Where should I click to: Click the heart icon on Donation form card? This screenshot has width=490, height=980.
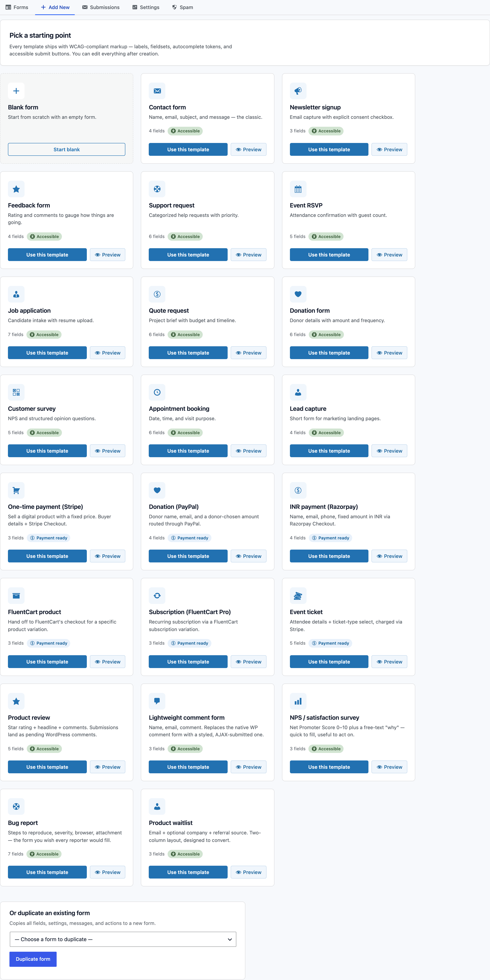tap(298, 294)
